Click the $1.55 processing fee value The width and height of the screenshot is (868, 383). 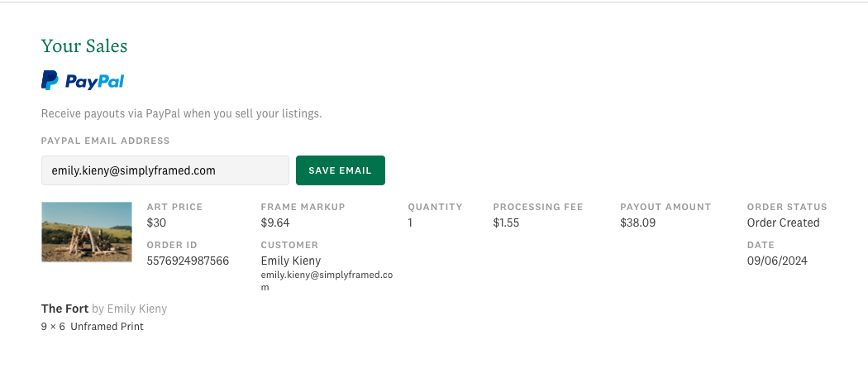click(x=506, y=223)
